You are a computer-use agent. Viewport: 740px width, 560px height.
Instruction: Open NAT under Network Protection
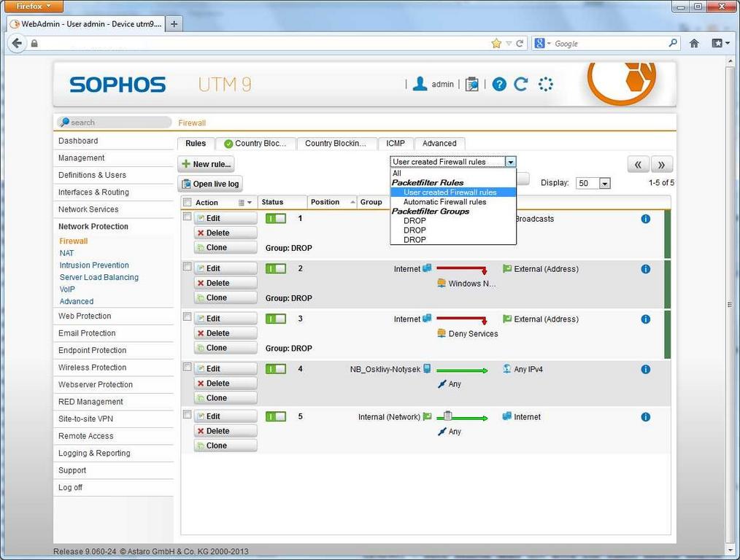click(x=66, y=253)
